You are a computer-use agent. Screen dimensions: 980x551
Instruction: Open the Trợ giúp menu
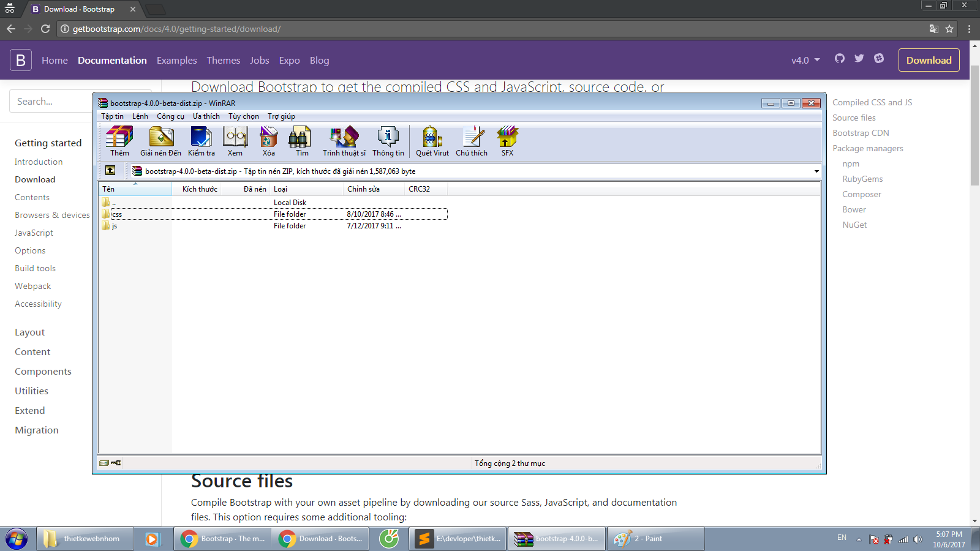[281, 116]
